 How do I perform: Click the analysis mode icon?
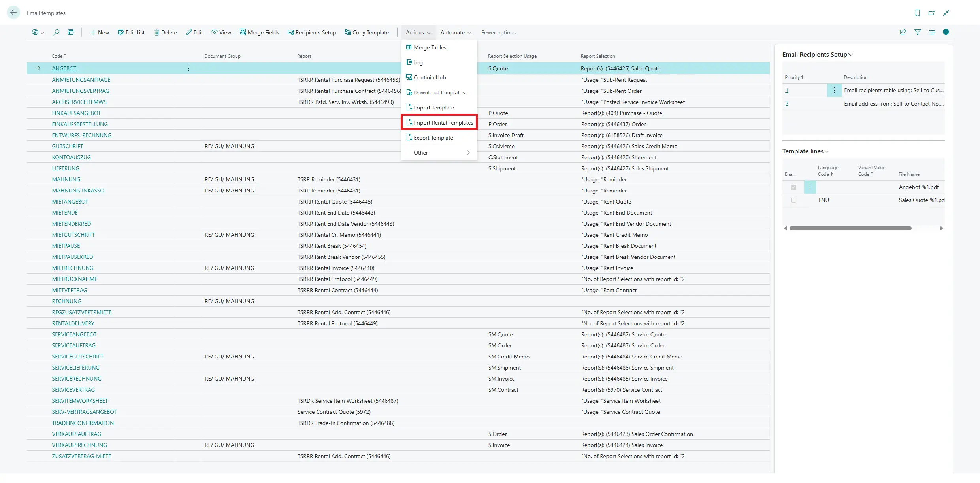pyautogui.click(x=71, y=32)
